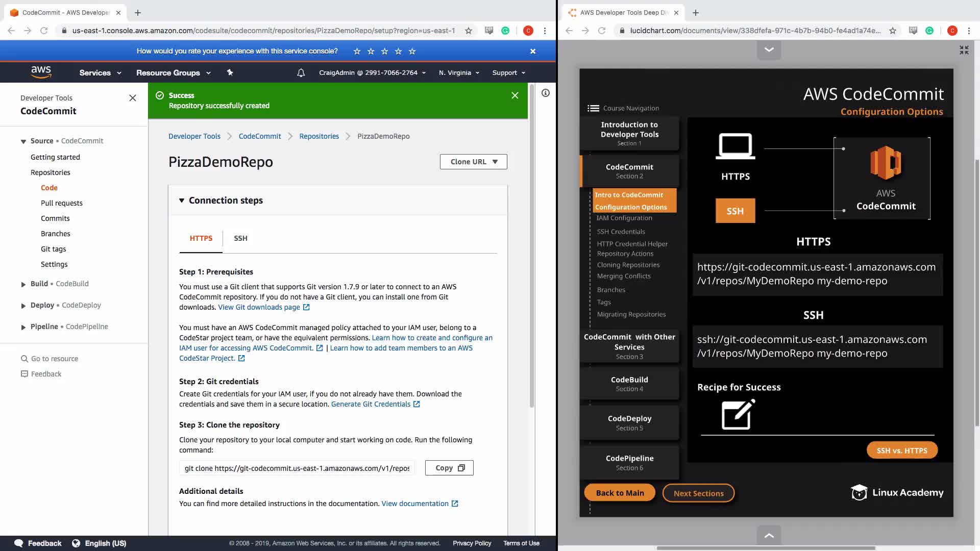Bookmark the AWS console page star
The width and height of the screenshot is (980, 551).
click(x=469, y=31)
